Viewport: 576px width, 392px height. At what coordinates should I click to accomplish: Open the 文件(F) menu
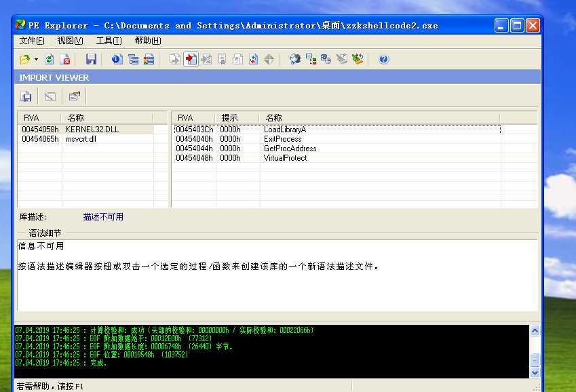click(x=32, y=41)
